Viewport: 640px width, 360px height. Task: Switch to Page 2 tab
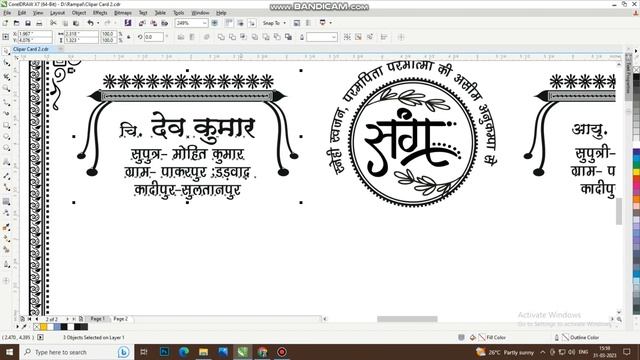pyautogui.click(x=120, y=319)
